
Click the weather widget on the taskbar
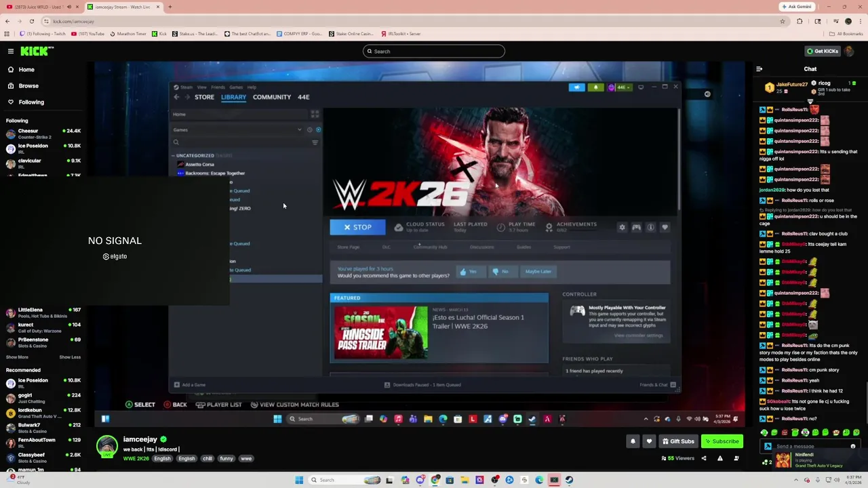pyautogui.click(x=17, y=480)
